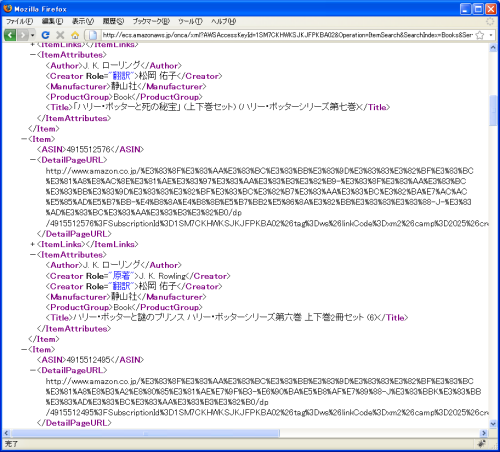Collapse the Item node above ASIN 4915512576

(x=24, y=139)
